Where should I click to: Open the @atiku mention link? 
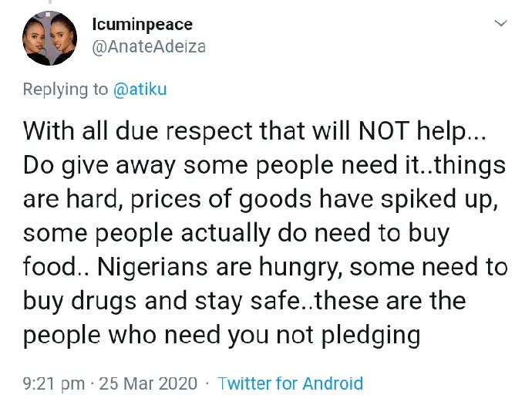[x=140, y=90]
